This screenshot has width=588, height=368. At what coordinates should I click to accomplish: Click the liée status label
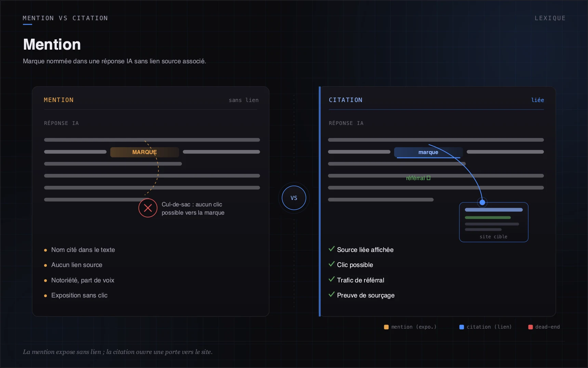[x=537, y=100]
